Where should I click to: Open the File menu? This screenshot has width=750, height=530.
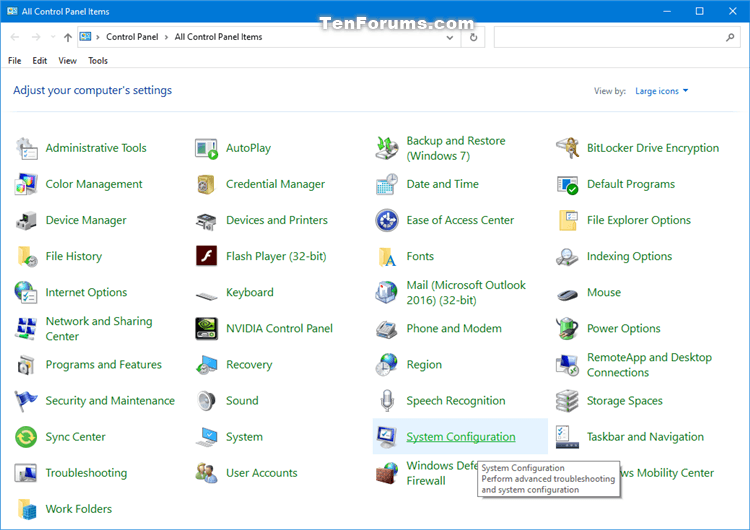point(14,61)
